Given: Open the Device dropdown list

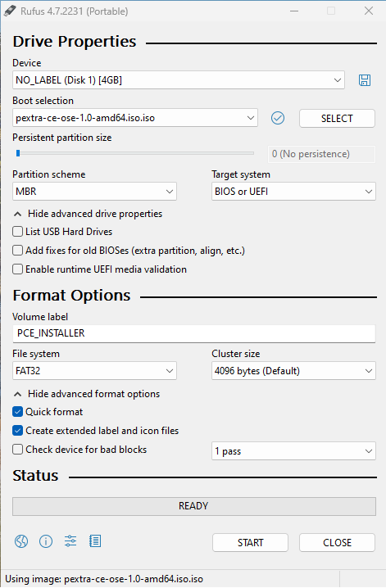Looking at the screenshot, I should point(179,80).
